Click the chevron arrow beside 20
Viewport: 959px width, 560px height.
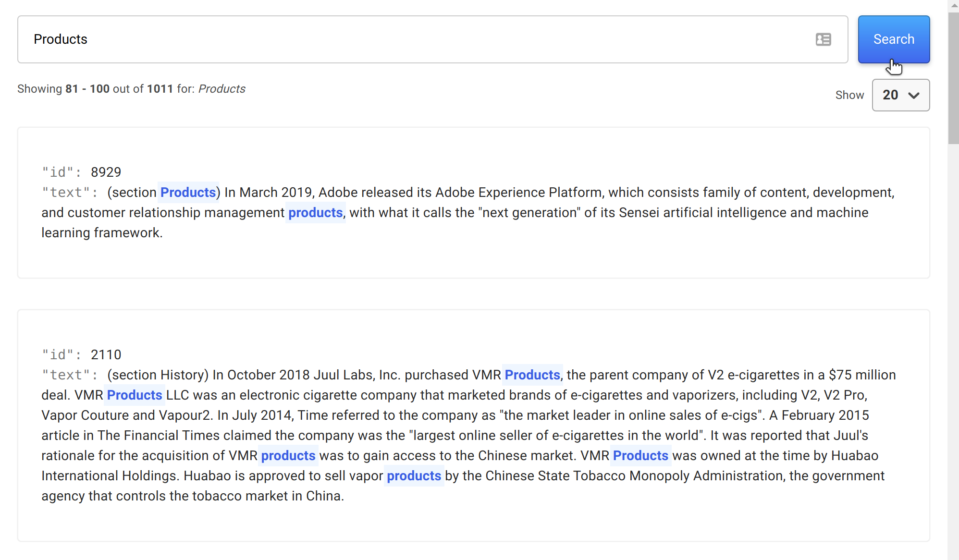coord(914,95)
